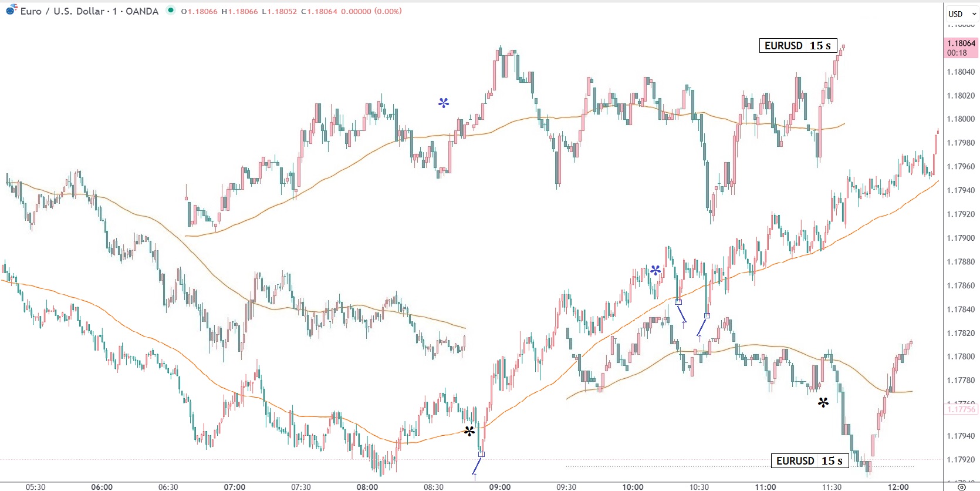
Task: Click the high value H1.18066
Action: (239, 11)
